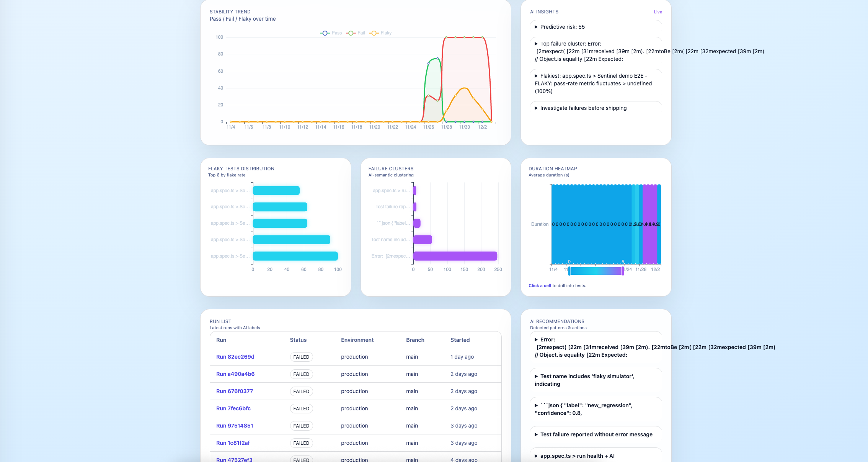
Task: Click the gradient color scale under the heatmap
Action: click(x=596, y=271)
